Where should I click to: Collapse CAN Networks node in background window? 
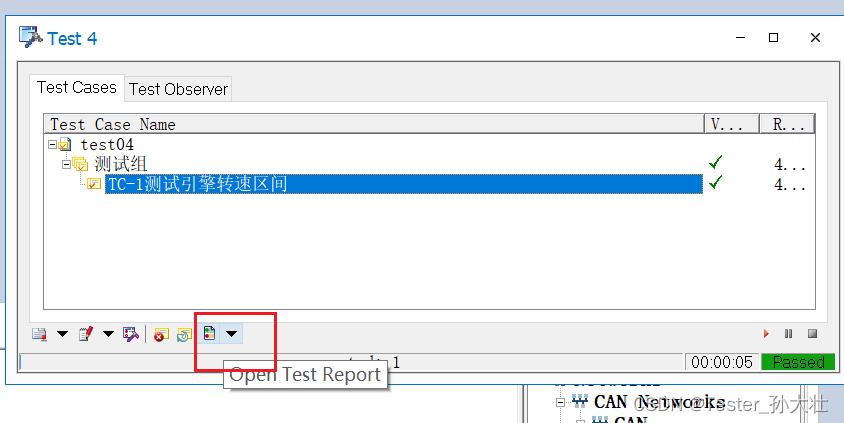pos(560,403)
